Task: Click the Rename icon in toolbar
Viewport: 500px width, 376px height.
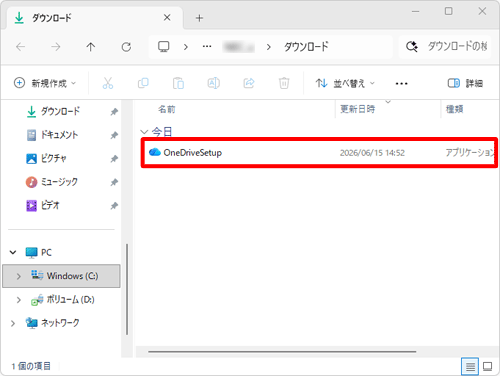Action: tap(214, 83)
